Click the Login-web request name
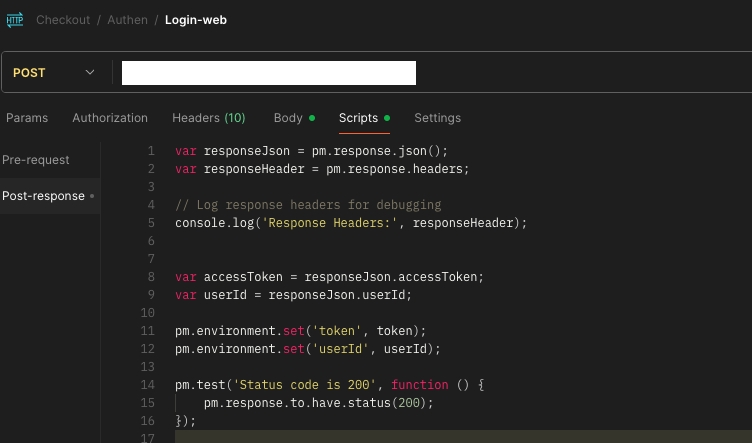752x443 pixels. [x=196, y=20]
